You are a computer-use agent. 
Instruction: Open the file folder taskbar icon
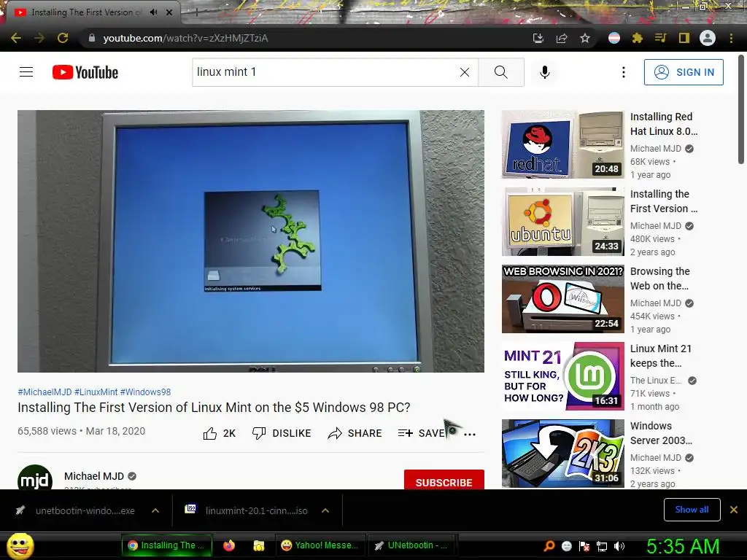coord(259,545)
